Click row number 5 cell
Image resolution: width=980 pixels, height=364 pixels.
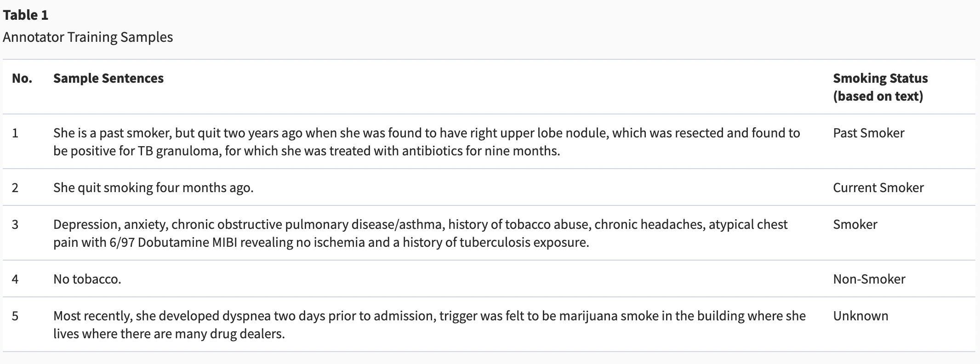[x=15, y=316]
